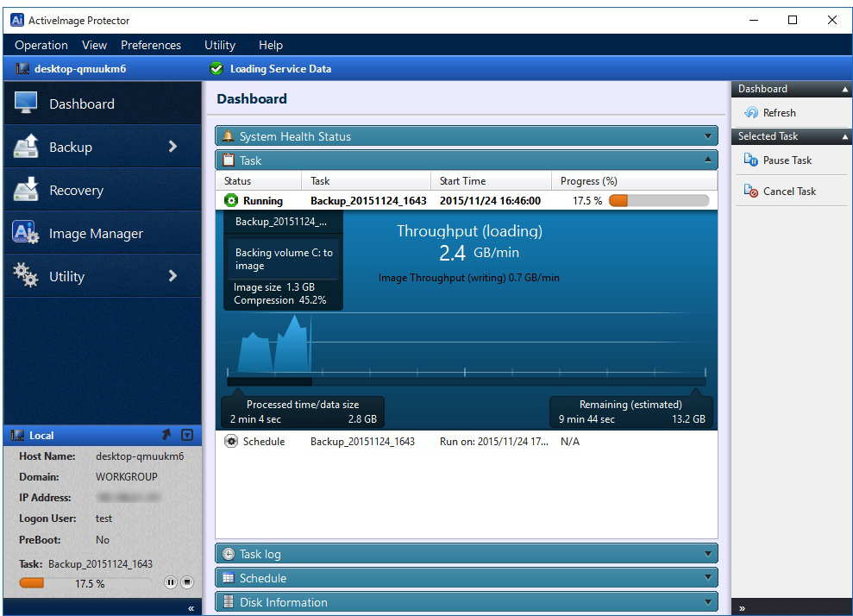Viewport: 853px width, 616px height.
Task: Expand the Disk Information section
Action: click(x=708, y=602)
